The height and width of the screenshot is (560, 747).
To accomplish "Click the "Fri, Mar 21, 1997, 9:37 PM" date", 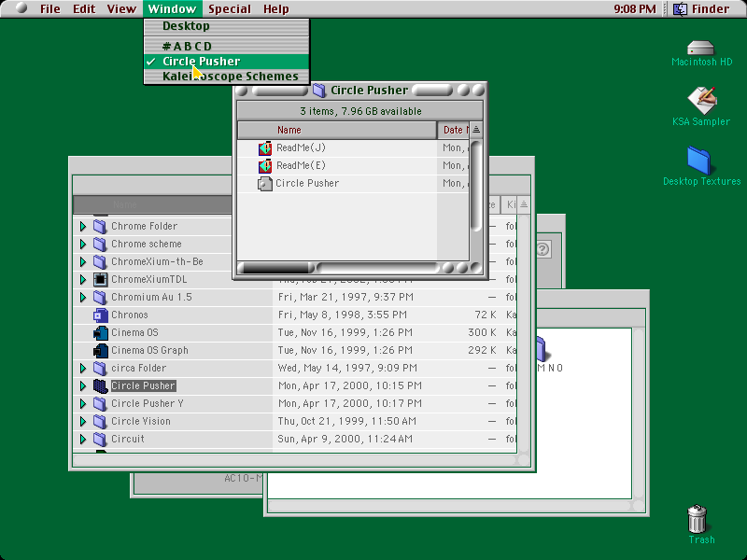I will [345, 297].
